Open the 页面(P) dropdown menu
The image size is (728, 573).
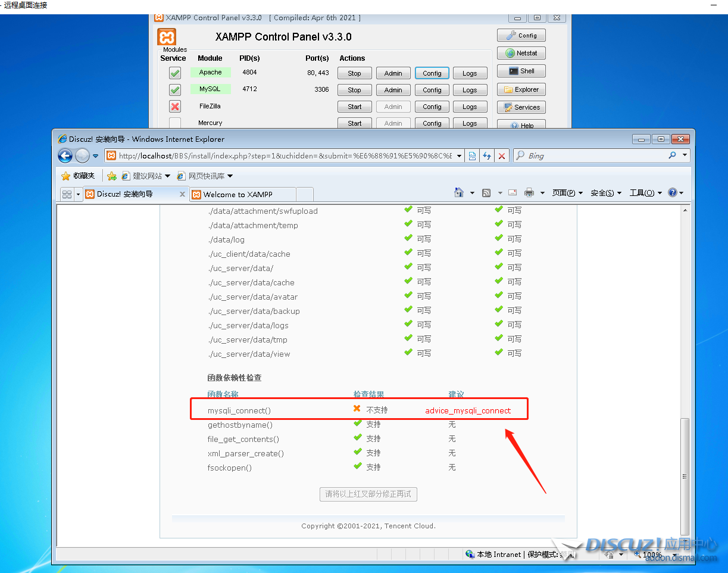[567, 193]
